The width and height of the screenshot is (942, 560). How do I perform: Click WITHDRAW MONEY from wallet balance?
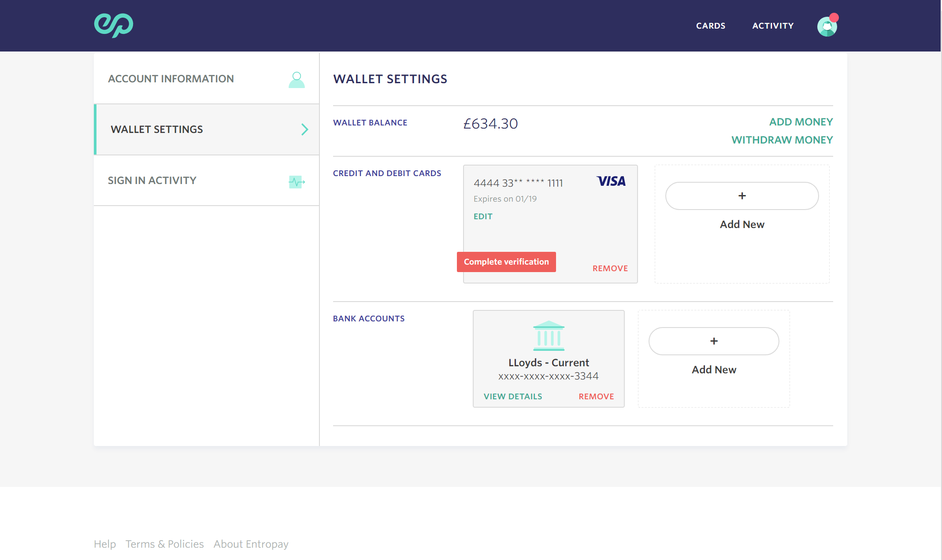point(782,140)
